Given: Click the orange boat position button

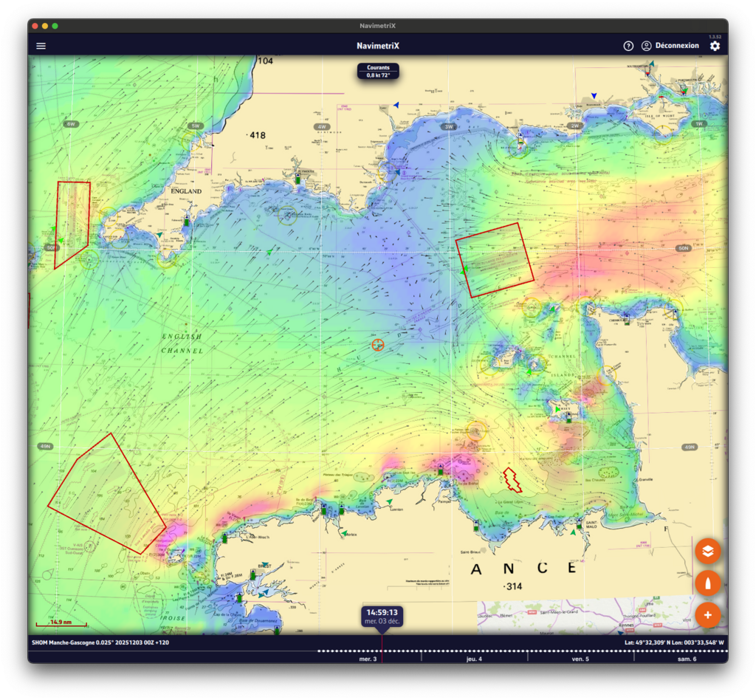Looking at the screenshot, I should pyautogui.click(x=707, y=583).
